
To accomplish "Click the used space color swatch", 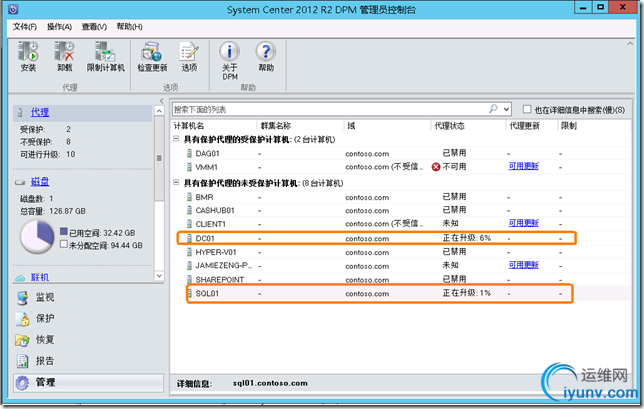I will coord(64,231).
